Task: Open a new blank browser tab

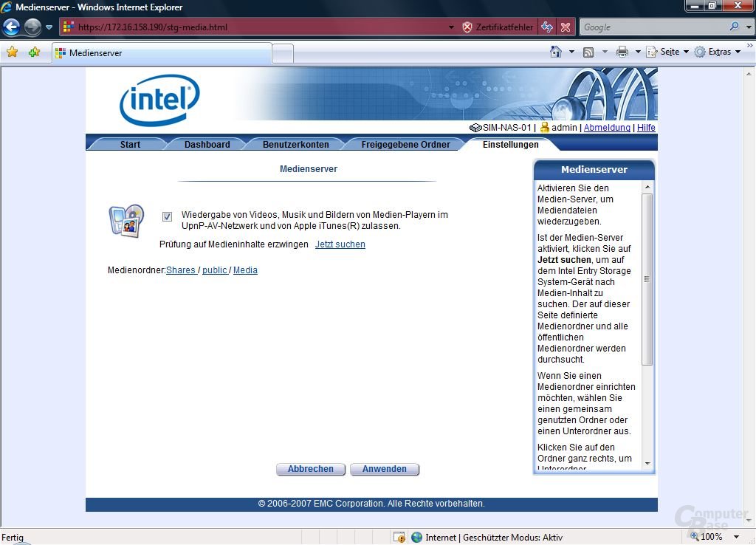Action: click(x=283, y=53)
